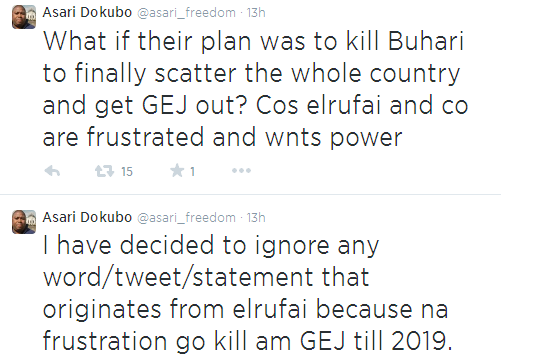The image size is (550, 362).
Task: Click the retweet count of 15
Action: pos(127,172)
